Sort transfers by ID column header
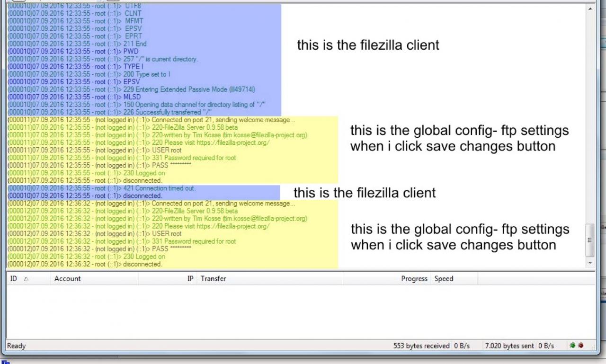The height and width of the screenshot is (364, 606). click(28, 279)
